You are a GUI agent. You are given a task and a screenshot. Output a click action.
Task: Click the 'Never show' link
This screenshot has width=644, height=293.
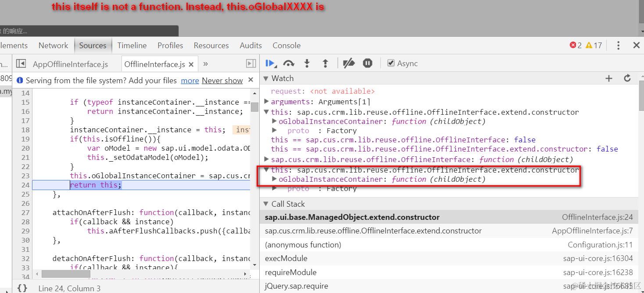pos(222,81)
